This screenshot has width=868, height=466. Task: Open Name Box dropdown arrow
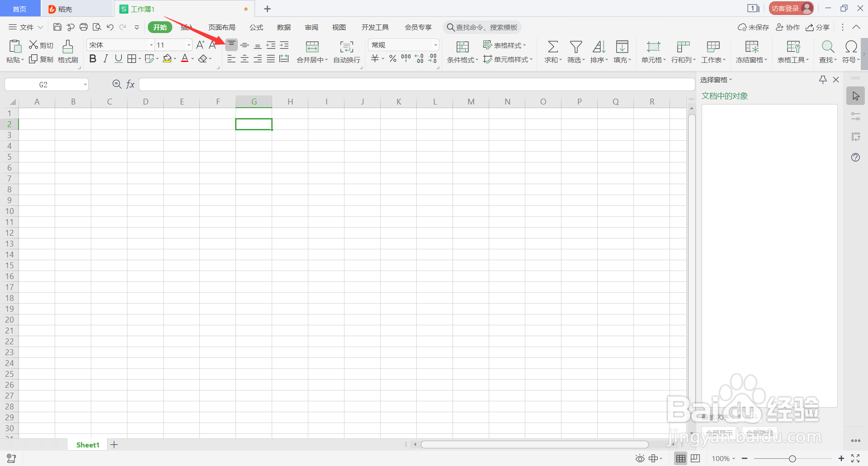(x=85, y=85)
